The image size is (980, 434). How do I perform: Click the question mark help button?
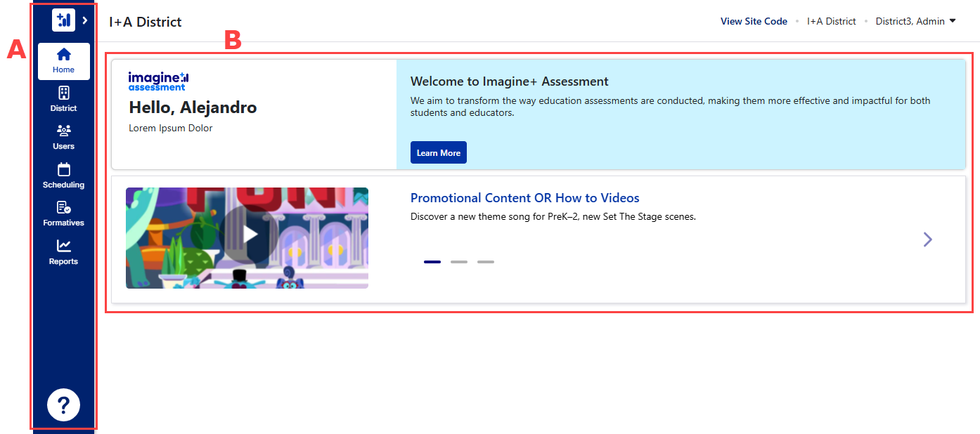63,405
